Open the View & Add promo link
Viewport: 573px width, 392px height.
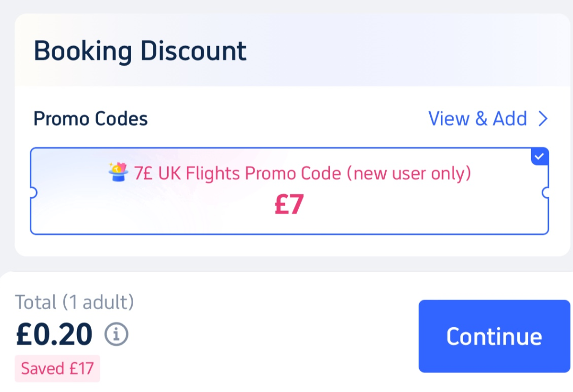(477, 119)
